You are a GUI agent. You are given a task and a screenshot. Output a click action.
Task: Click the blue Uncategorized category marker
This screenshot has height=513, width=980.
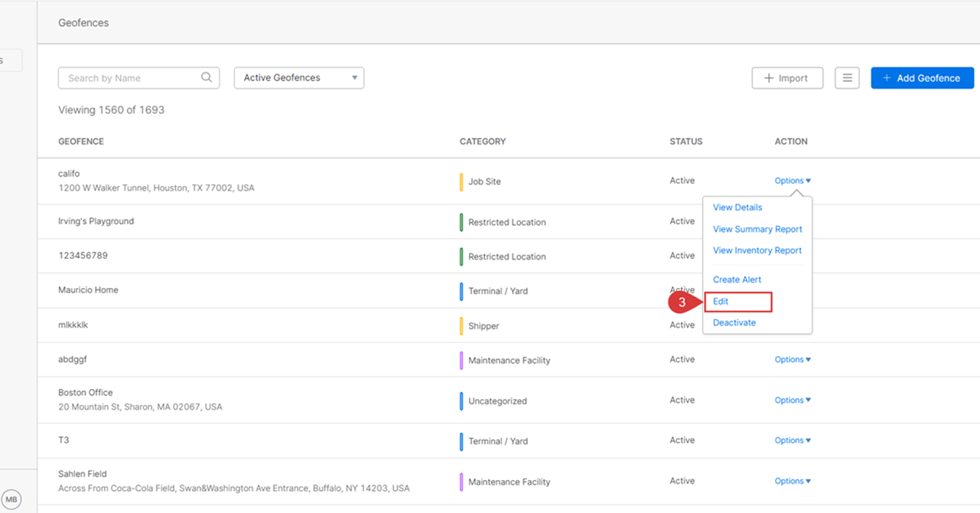pos(461,400)
